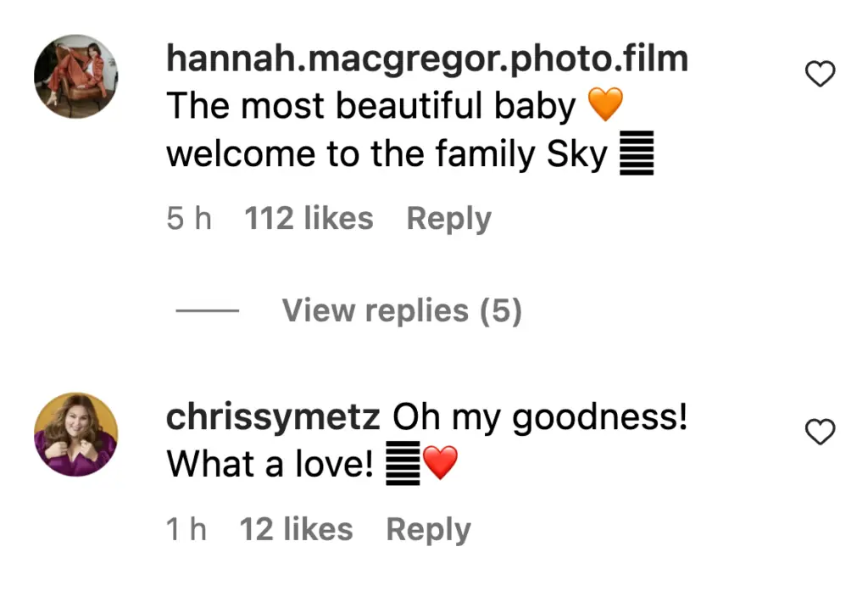Image resolution: width=868 pixels, height=597 pixels.
Task: Expand View replies (5)
Action: click(x=402, y=311)
